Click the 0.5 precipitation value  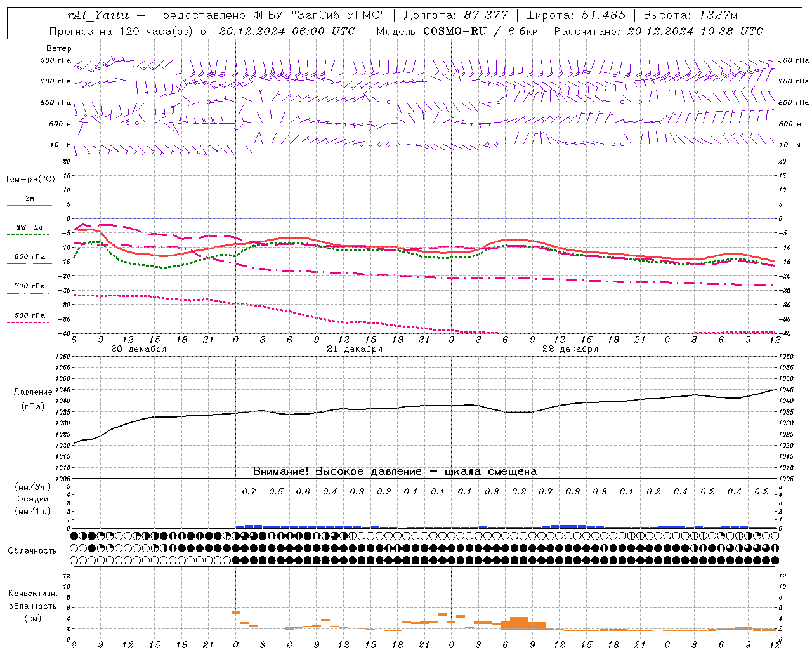(276, 491)
